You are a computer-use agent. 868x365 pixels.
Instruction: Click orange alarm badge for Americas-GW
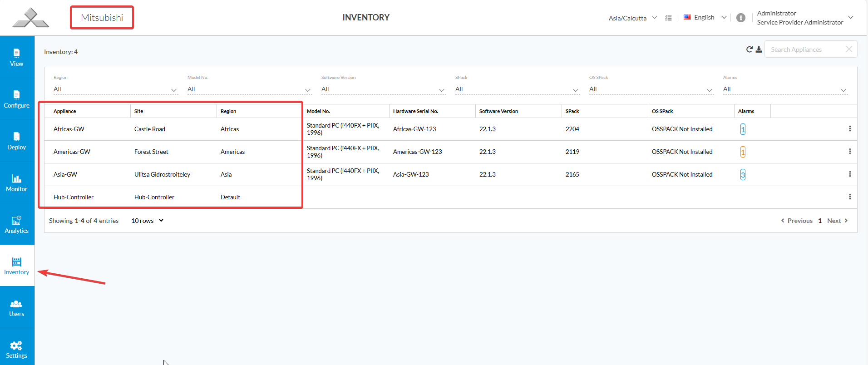point(743,152)
